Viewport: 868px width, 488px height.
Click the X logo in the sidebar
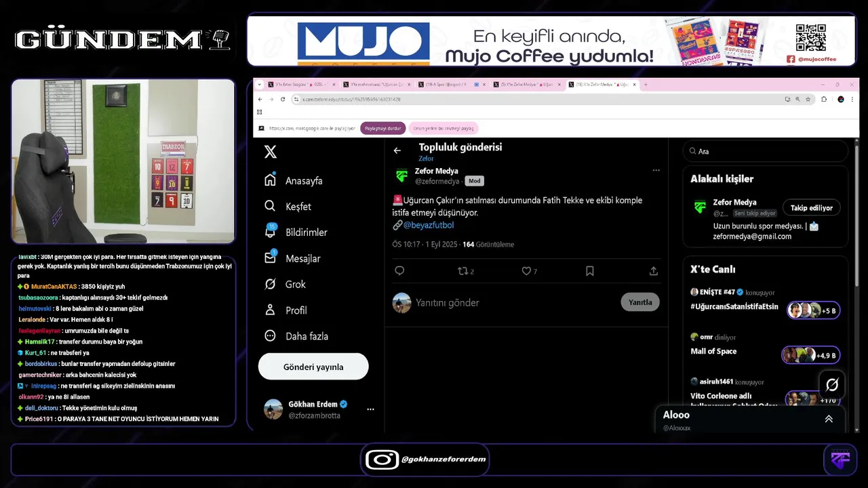[270, 152]
